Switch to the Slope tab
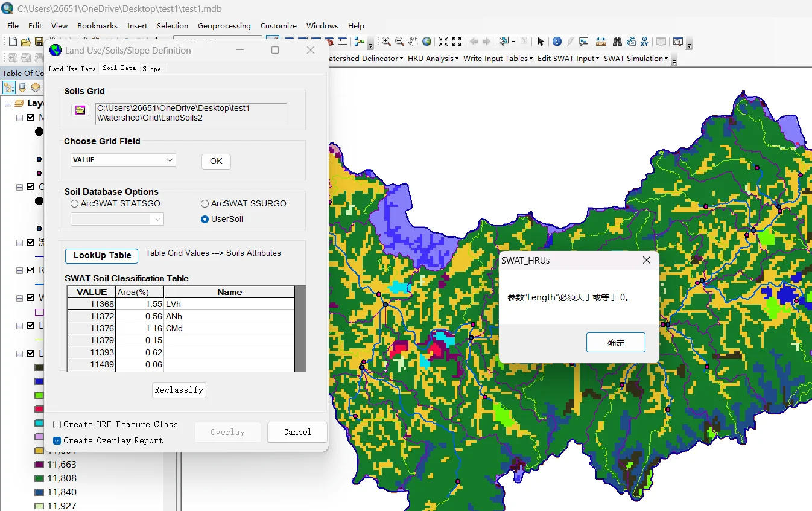This screenshot has width=812, height=511. [152, 68]
